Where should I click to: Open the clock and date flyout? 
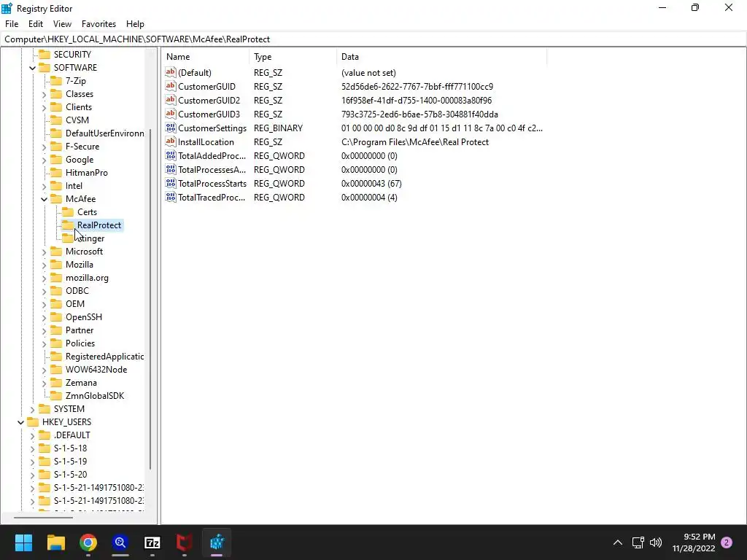694,542
